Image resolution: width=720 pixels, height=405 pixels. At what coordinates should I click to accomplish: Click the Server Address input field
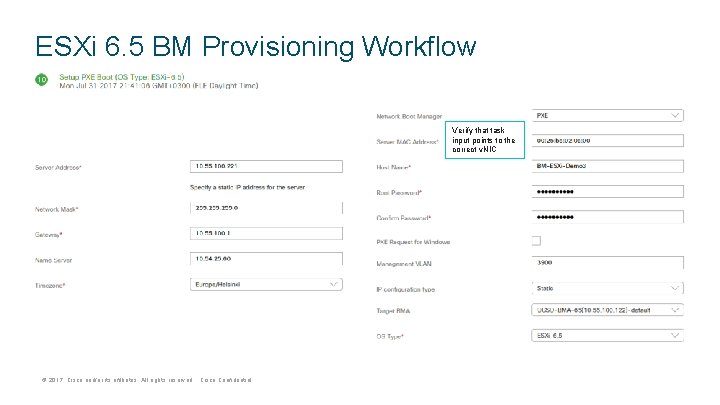click(x=266, y=166)
